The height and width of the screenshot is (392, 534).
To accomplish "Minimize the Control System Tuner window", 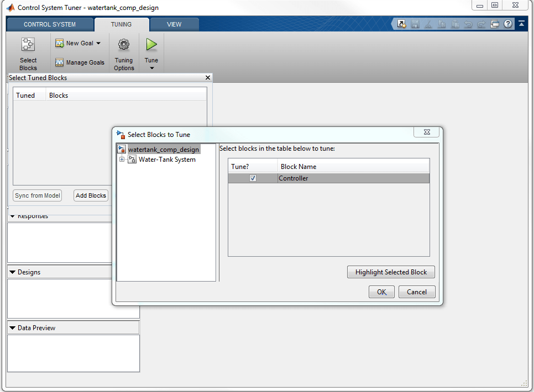I will [x=480, y=5].
